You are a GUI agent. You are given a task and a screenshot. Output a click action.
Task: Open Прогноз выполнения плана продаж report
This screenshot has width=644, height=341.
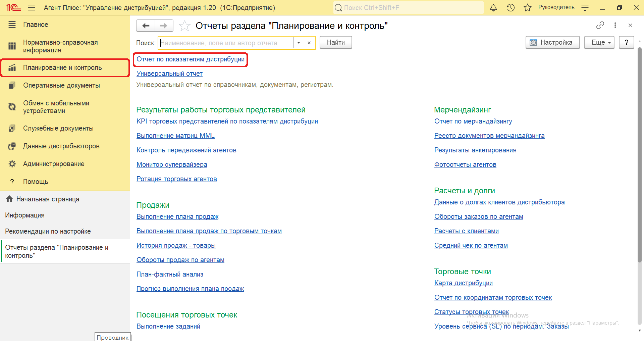click(190, 289)
